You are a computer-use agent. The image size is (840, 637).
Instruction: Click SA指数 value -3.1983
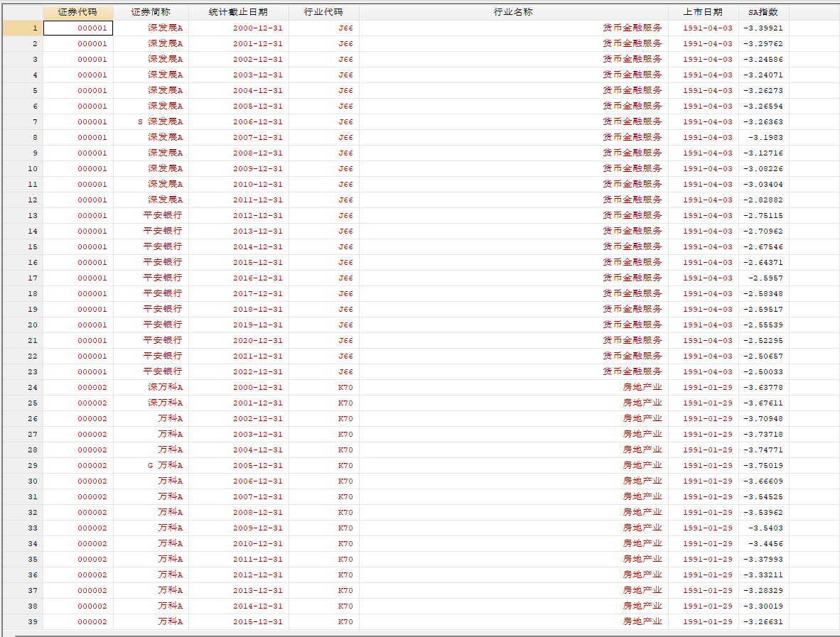(x=765, y=137)
